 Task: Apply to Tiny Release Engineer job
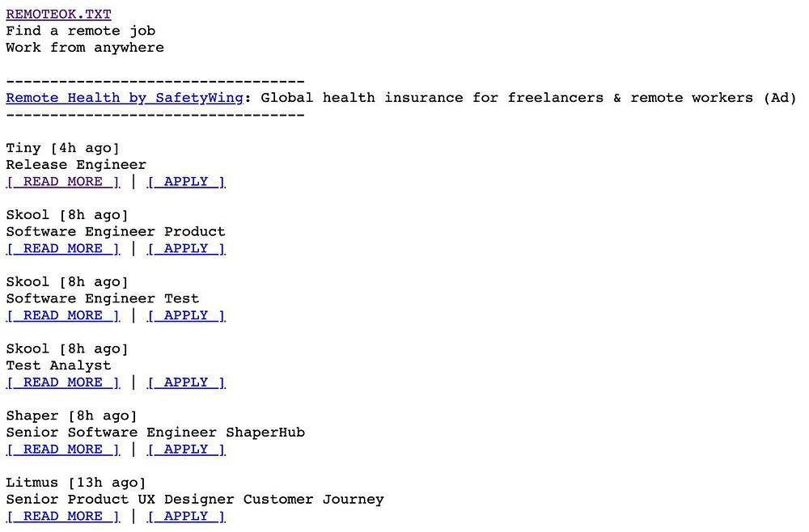coord(186,181)
